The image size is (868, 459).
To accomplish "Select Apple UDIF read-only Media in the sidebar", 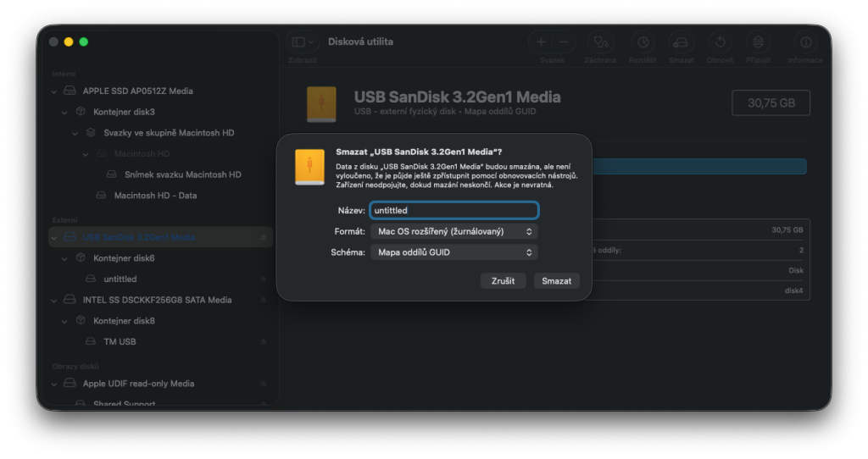I will (x=138, y=384).
